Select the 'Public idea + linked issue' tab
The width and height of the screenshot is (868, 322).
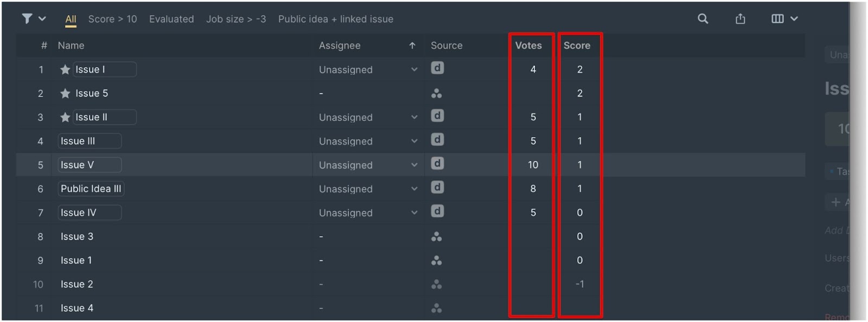[336, 19]
